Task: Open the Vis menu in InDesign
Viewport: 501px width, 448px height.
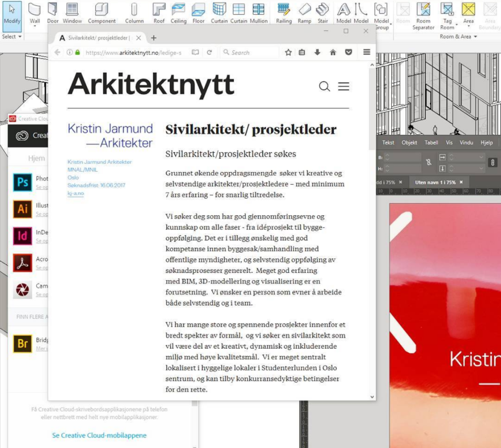Action: click(449, 142)
